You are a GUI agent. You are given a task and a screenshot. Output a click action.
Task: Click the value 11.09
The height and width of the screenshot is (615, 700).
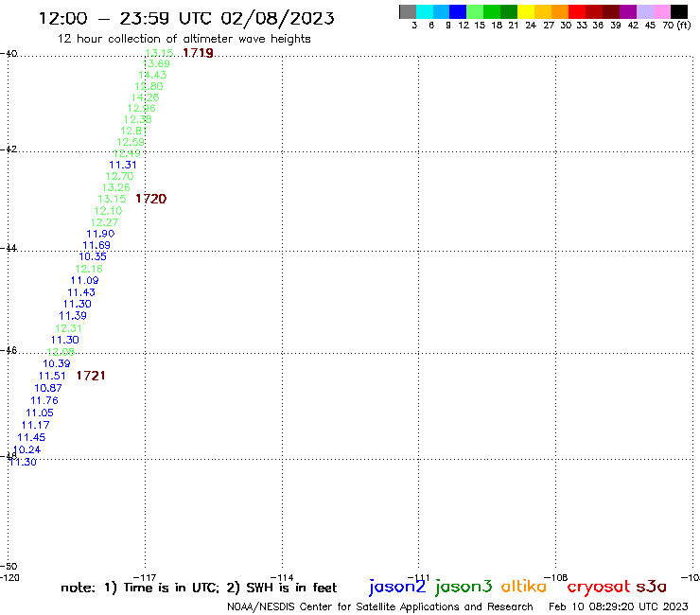click(85, 280)
